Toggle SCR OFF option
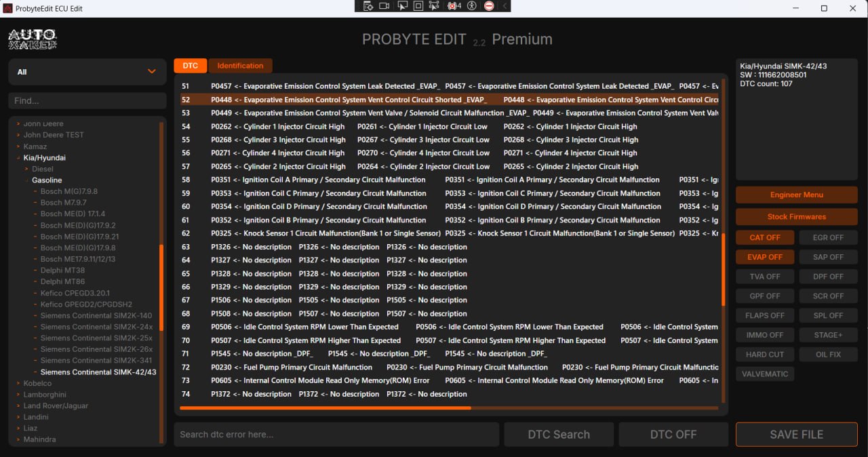The width and height of the screenshot is (868, 457). 828,296
